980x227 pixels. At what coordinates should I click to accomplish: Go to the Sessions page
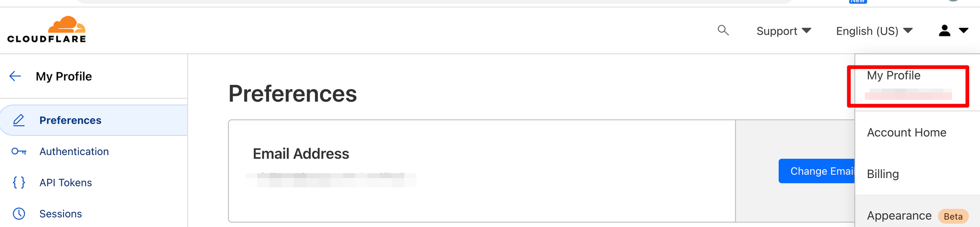click(x=60, y=214)
